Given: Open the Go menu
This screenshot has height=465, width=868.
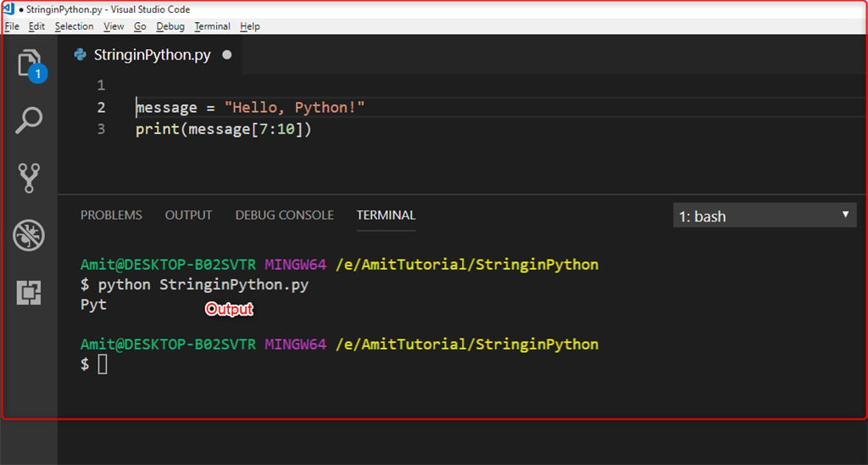Looking at the screenshot, I should point(140,26).
